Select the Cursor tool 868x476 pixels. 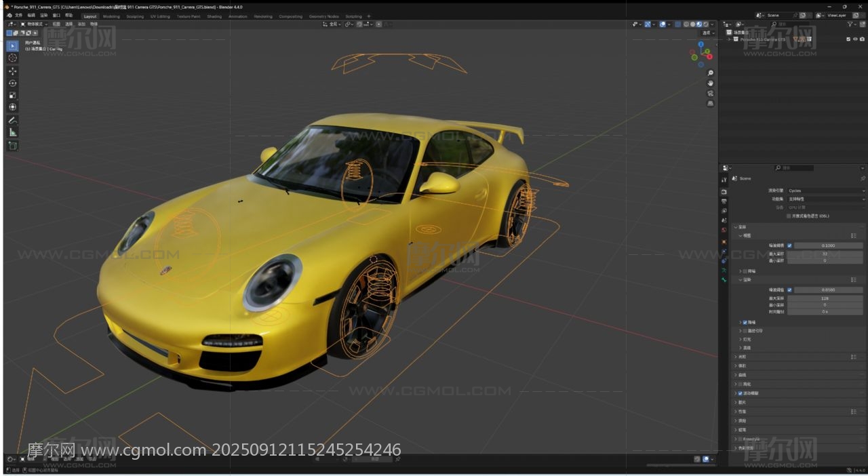(x=12, y=58)
